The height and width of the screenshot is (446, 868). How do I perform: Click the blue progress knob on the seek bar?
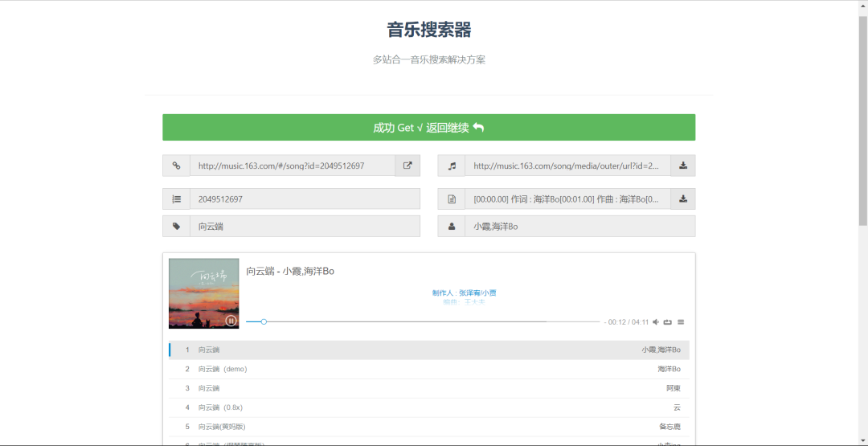coord(264,321)
